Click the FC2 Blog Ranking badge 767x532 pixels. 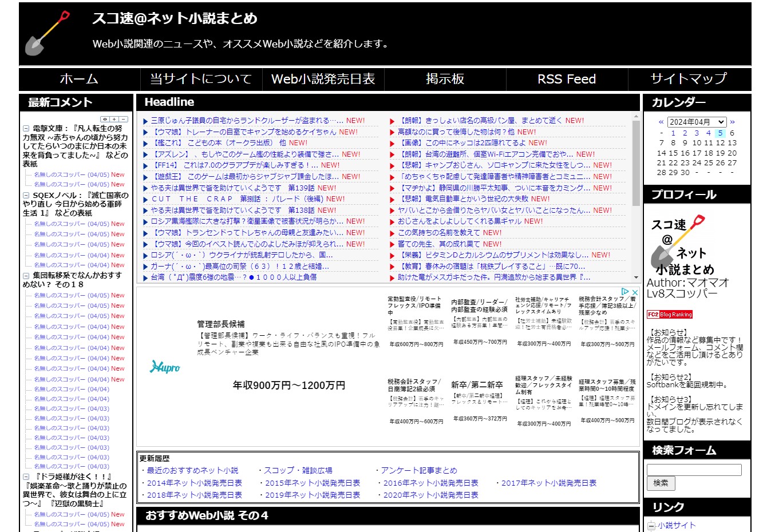coord(670,314)
